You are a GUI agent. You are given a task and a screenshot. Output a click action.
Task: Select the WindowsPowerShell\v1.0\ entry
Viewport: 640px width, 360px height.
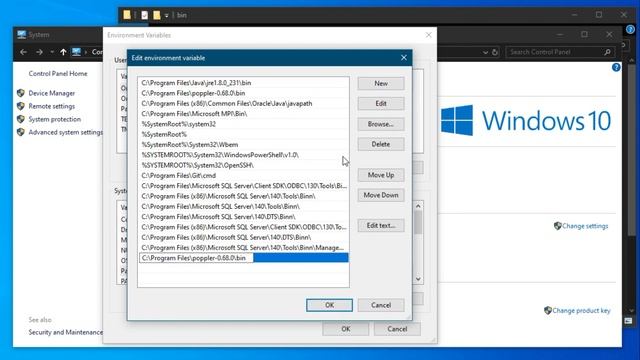243,155
